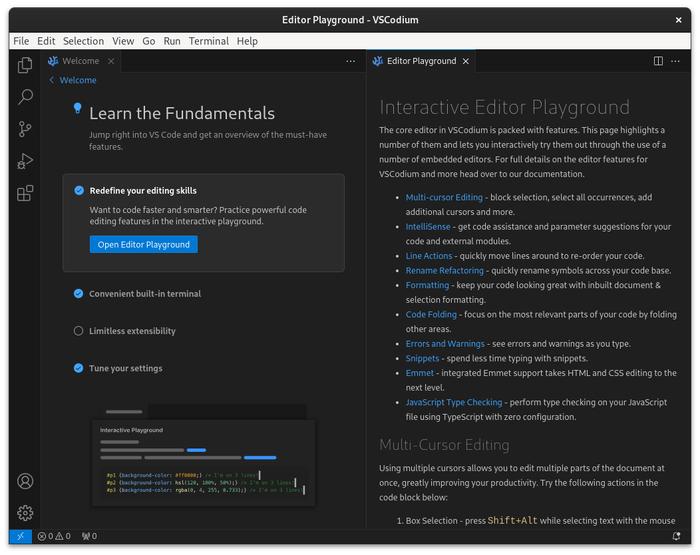Mark Limitless extensibility step as done

click(79, 331)
